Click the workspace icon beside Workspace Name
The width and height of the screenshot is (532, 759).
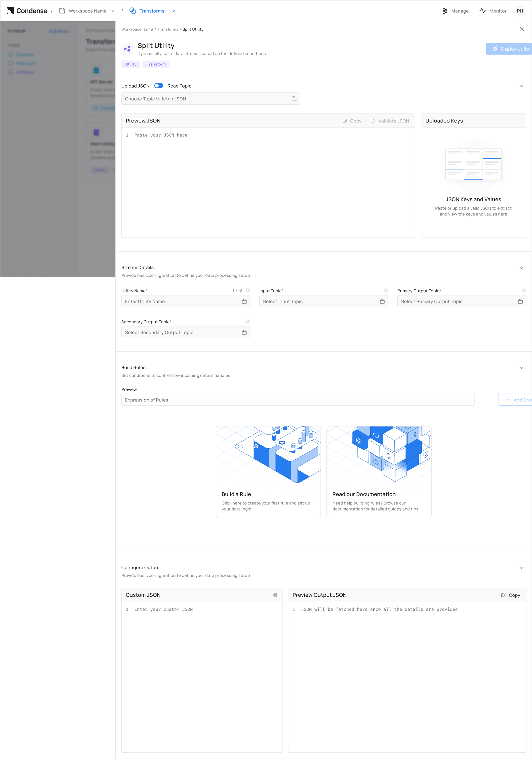pyautogui.click(x=62, y=11)
